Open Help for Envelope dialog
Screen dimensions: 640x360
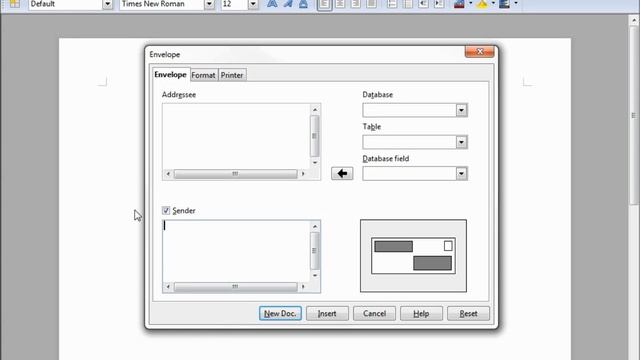(421, 313)
